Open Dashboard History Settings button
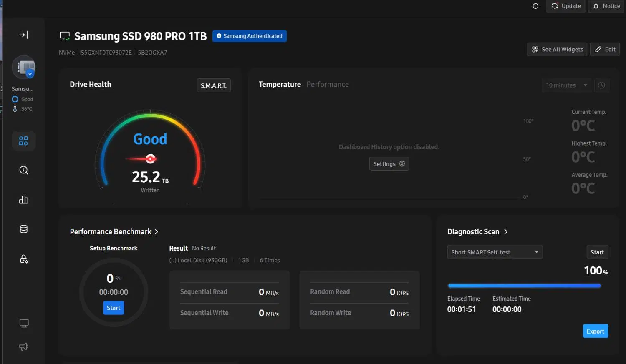The width and height of the screenshot is (626, 364). click(389, 164)
